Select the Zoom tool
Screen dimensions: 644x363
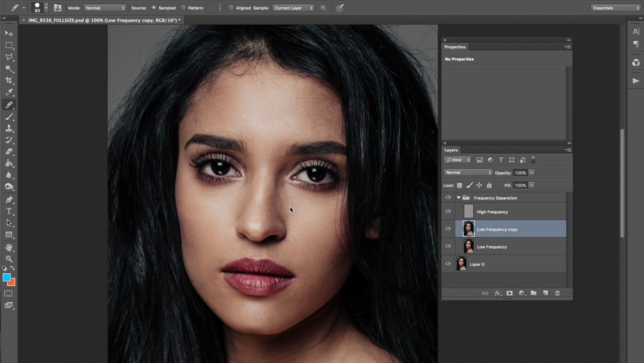pos(9,259)
